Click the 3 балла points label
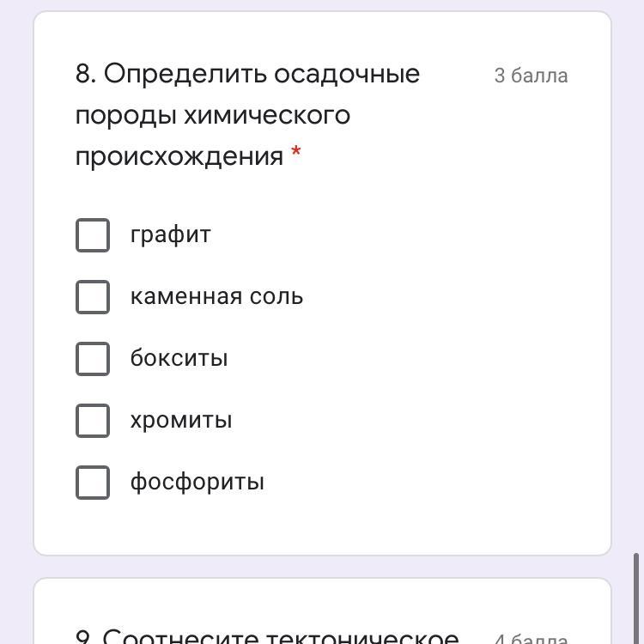 [x=531, y=76]
